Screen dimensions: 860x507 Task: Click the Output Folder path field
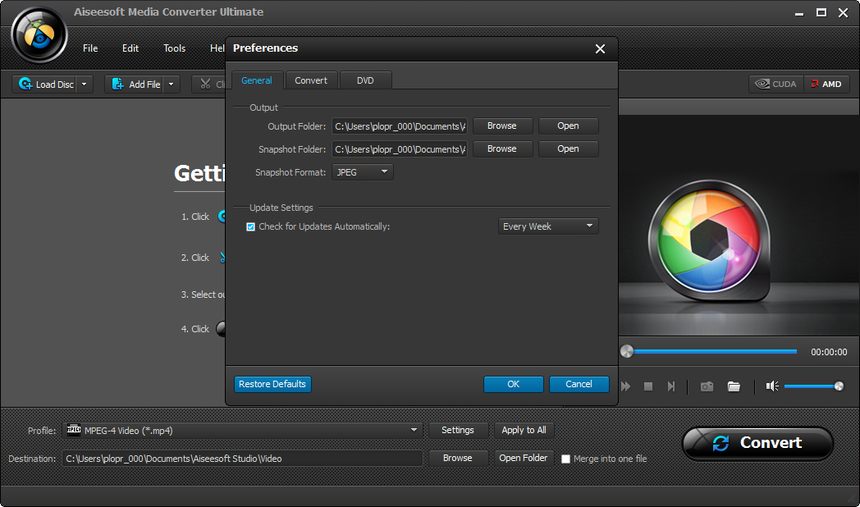[399, 126]
